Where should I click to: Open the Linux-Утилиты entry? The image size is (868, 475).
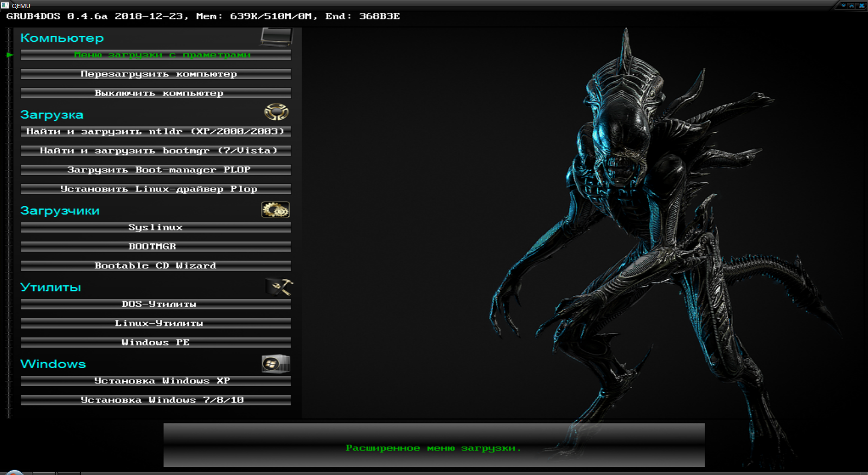pyautogui.click(x=156, y=323)
